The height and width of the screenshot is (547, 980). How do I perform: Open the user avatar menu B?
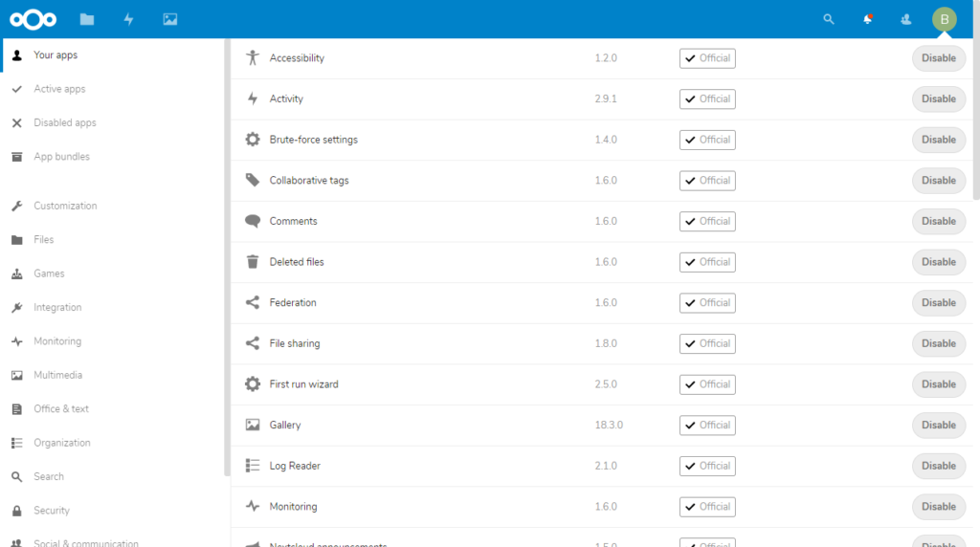(945, 19)
